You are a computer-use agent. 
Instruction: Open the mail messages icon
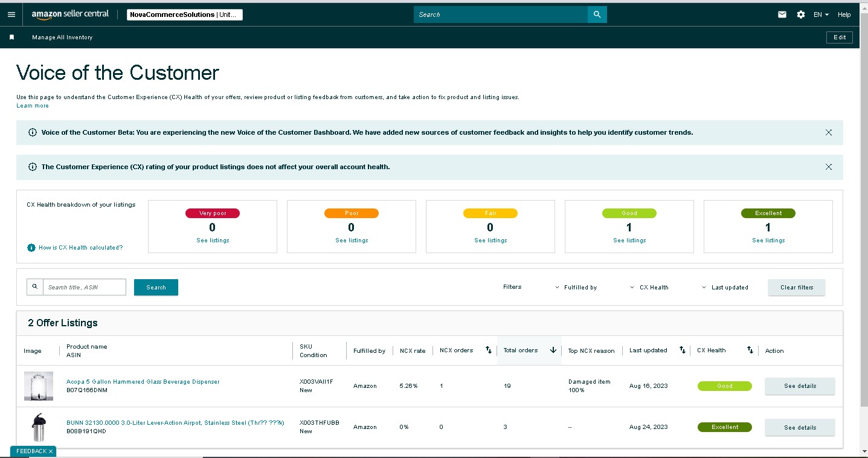coord(782,15)
